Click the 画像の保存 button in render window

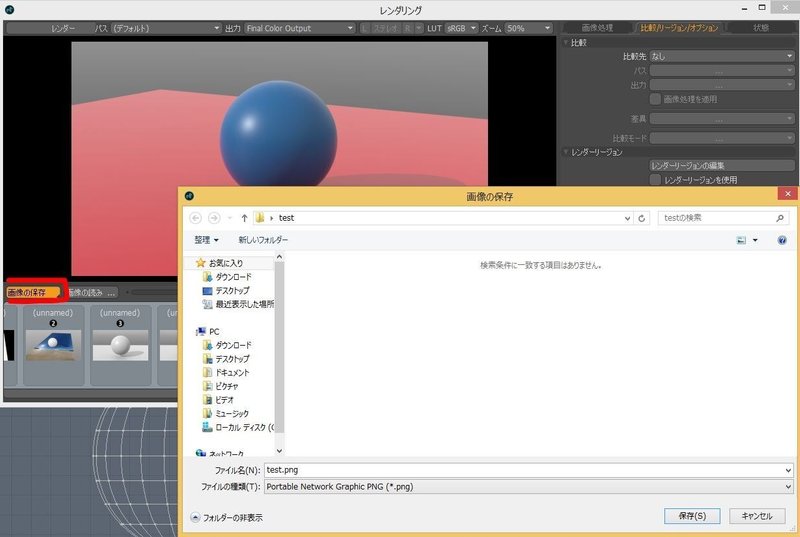(32, 292)
